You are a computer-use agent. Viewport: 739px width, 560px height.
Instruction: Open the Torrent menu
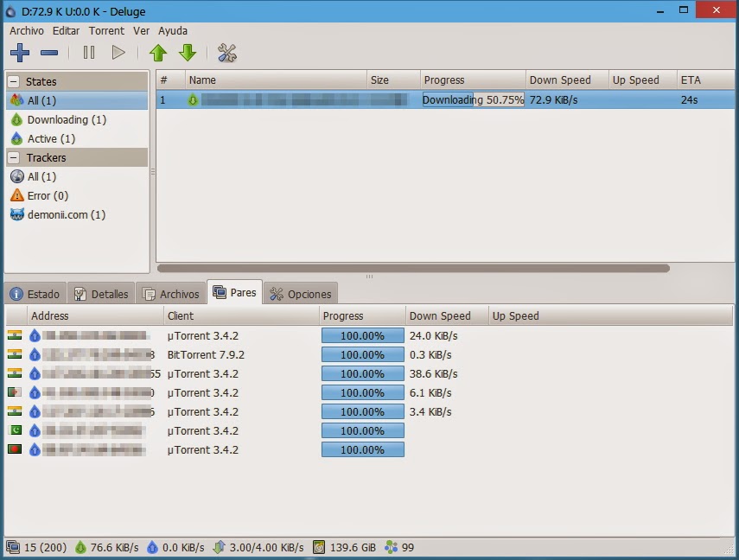[106, 30]
